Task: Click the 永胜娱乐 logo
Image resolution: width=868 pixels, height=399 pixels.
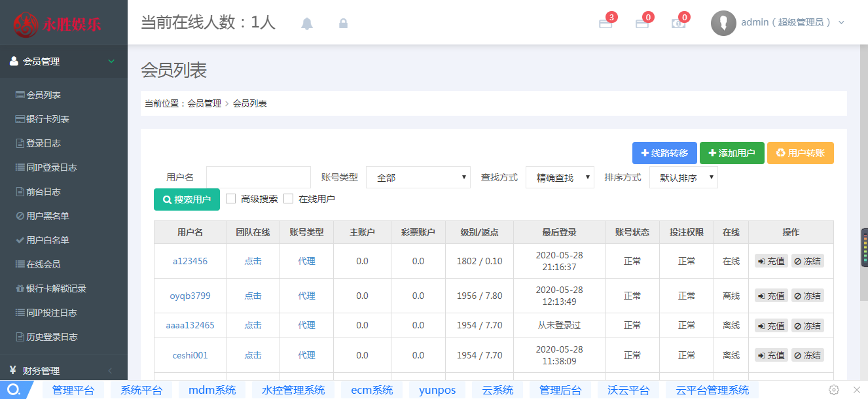Action: [59, 25]
